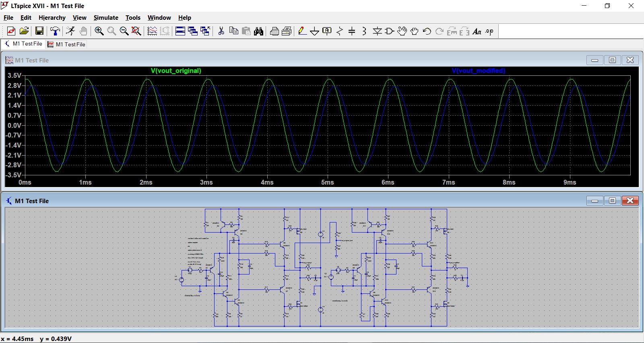Close all windows toolbar icon
The width and height of the screenshot is (644, 343).
(205, 31)
